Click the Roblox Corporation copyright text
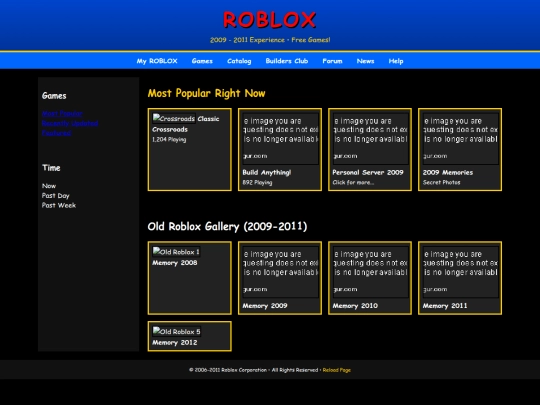 tap(253, 370)
